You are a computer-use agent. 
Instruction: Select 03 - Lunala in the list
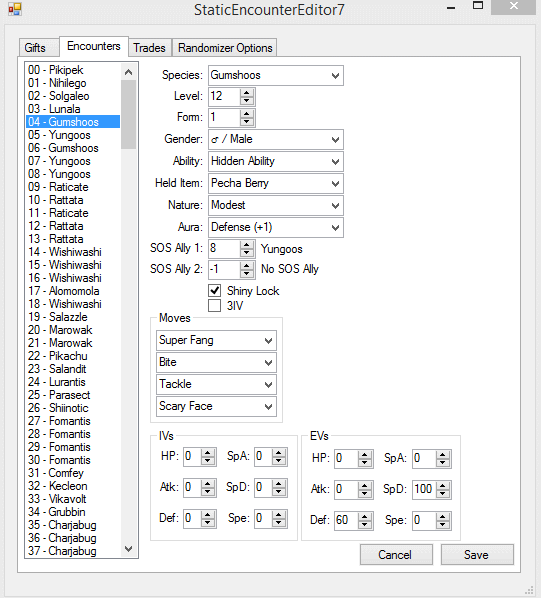tap(73, 109)
